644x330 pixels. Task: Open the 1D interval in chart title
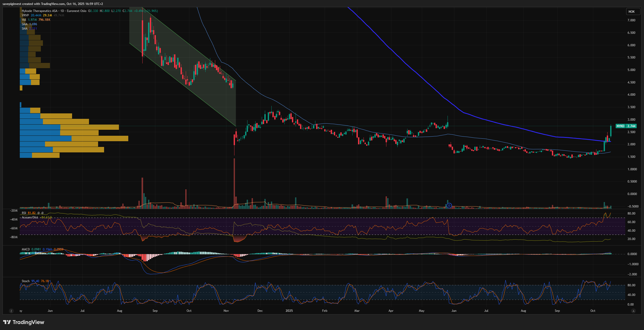(62, 11)
